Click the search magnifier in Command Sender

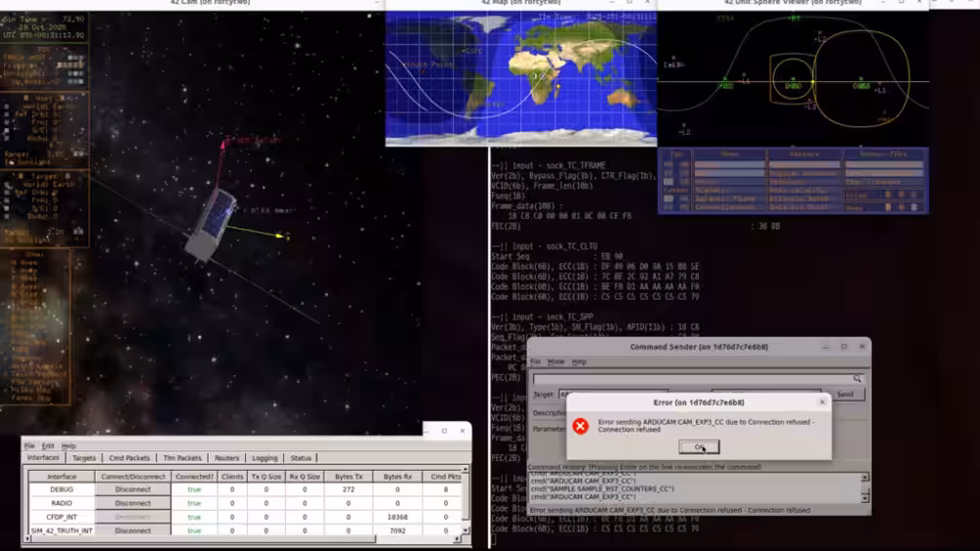857,379
